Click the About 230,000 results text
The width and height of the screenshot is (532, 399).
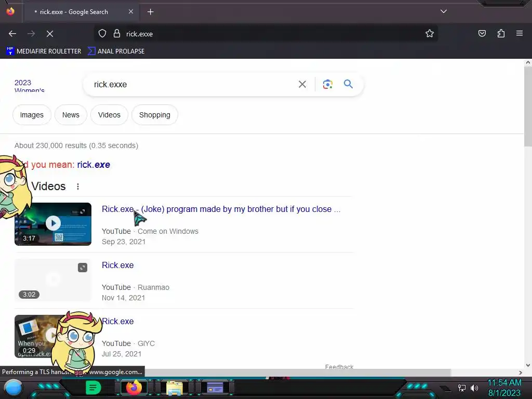(76, 145)
